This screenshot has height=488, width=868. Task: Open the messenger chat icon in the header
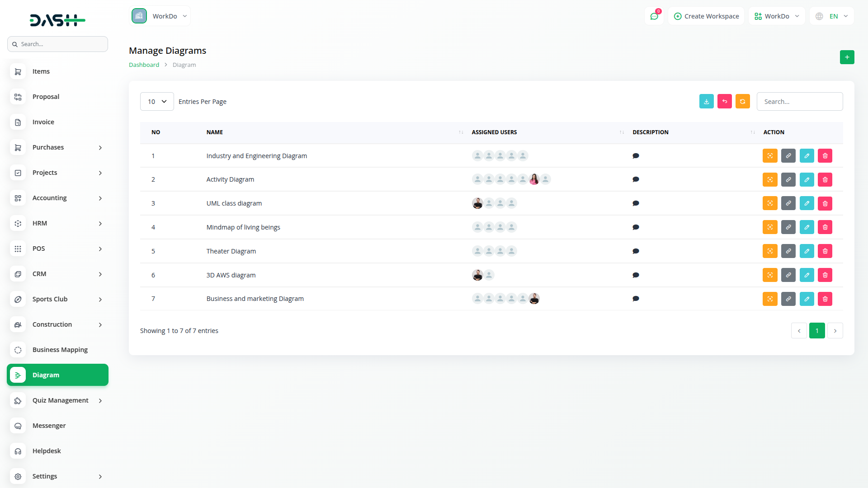pyautogui.click(x=654, y=16)
